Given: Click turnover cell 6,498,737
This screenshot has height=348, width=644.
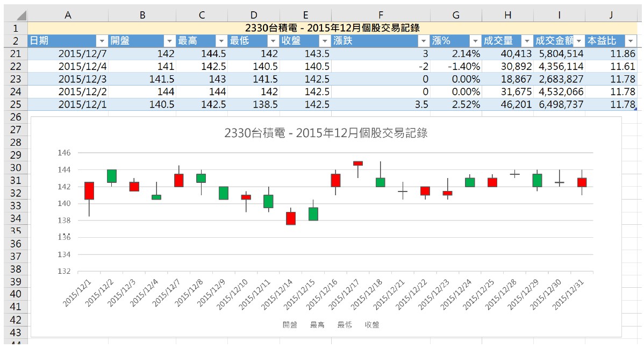Looking at the screenshot, I should tap(560, 105).
